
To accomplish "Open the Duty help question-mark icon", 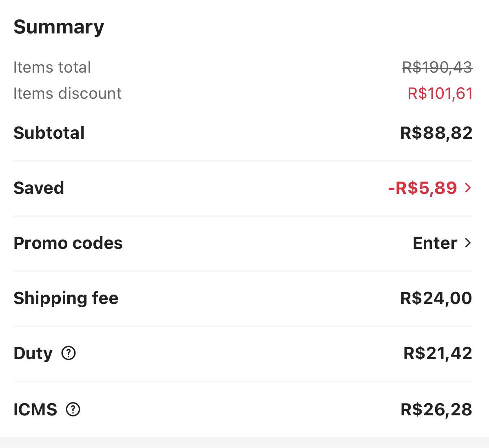I will tap(69, 353).
